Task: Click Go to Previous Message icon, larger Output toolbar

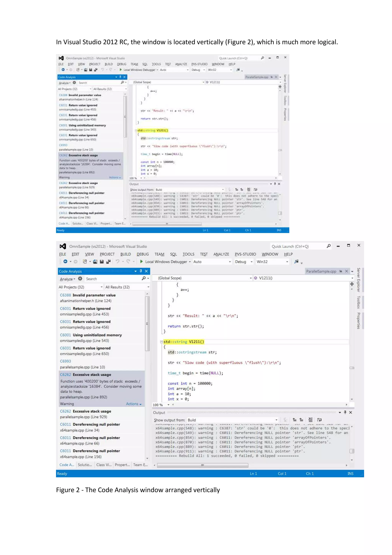Action: [x=295, y=420]
